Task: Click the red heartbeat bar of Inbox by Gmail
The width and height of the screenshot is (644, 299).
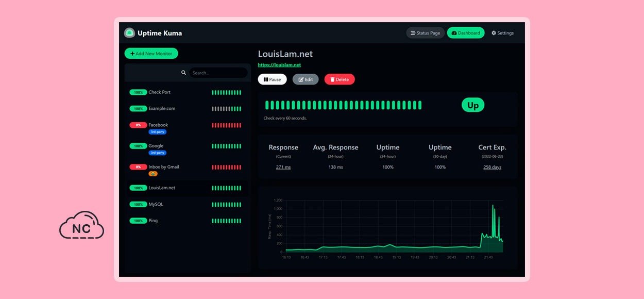Action: 226,167
